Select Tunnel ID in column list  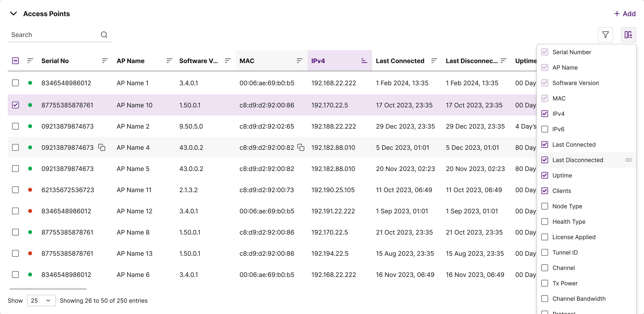tap(544, 253)
